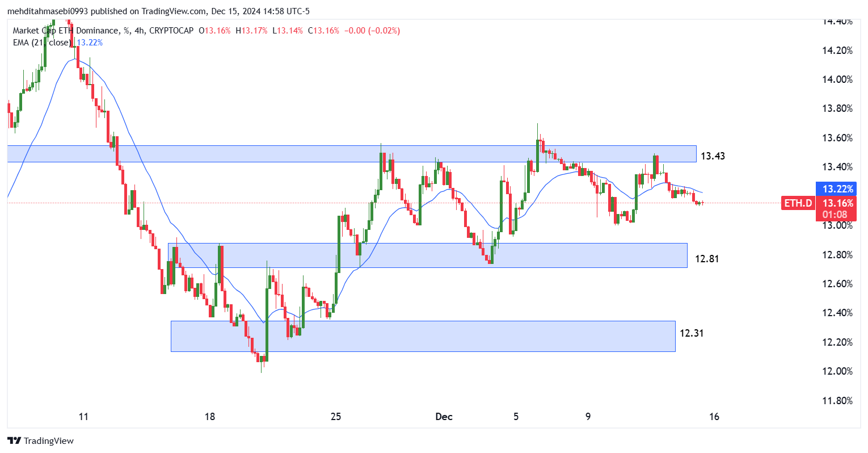Click the date label 18 on time axis
The width and height of the screenshot is (868, 453).
(210, 417)
